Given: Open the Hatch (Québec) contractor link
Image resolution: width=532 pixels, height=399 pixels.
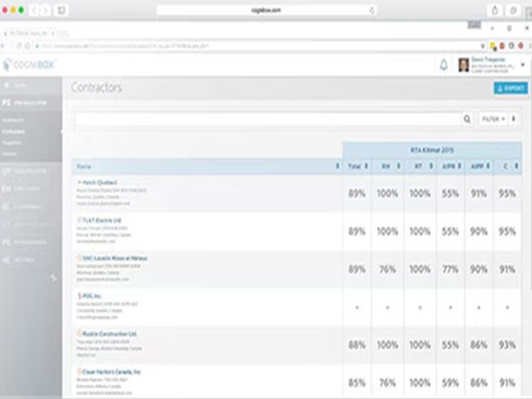Looking at the screenshot, I should (99, 182).
